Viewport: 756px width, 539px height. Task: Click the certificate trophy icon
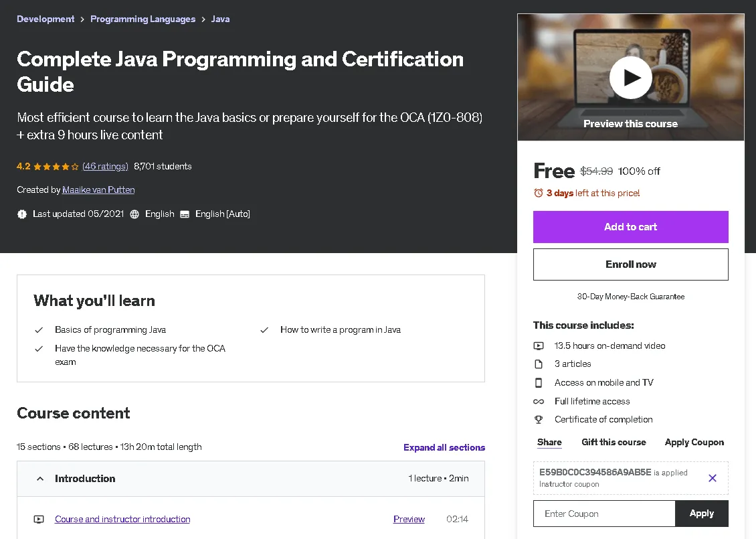tap(539, 420)
